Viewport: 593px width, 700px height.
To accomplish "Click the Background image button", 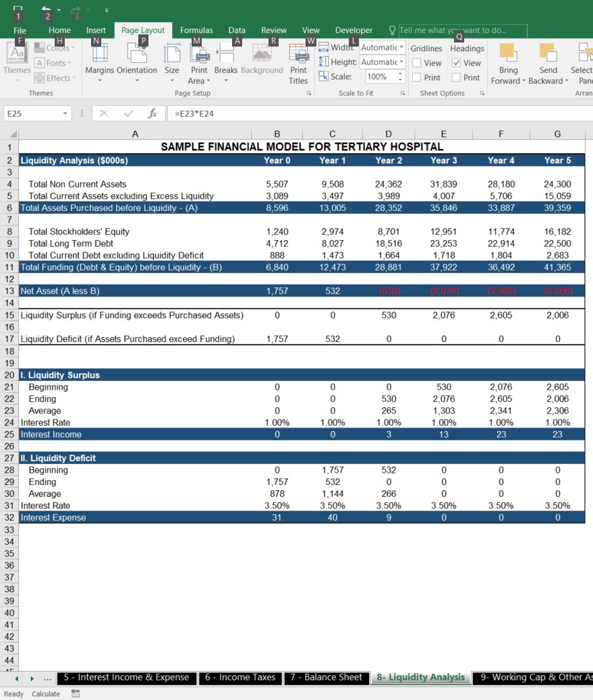I will pos(262,59).
